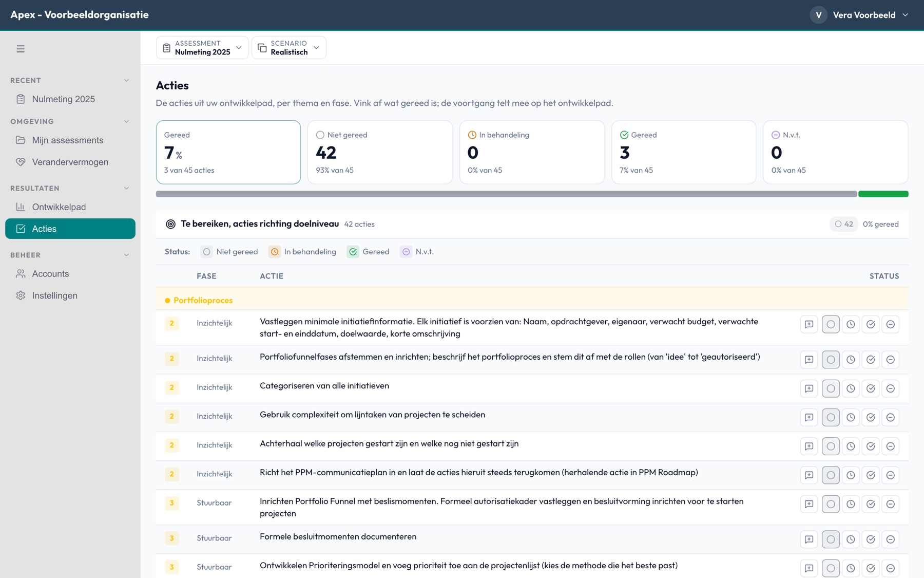Open Ontwikkelpad in the sidebar
This screenshot has width=924, height=578.
(x=70, y=207)
